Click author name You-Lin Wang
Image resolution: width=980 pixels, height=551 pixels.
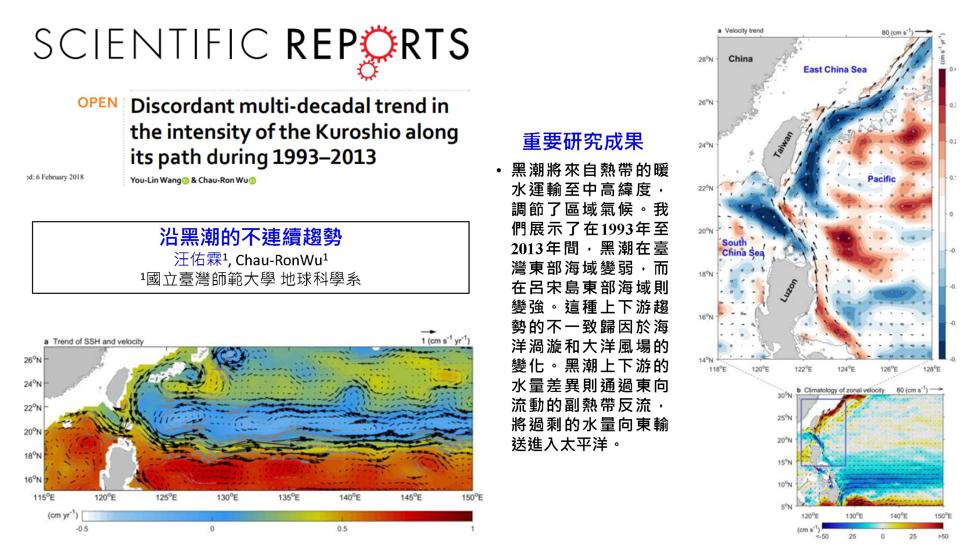coord(155,180)
